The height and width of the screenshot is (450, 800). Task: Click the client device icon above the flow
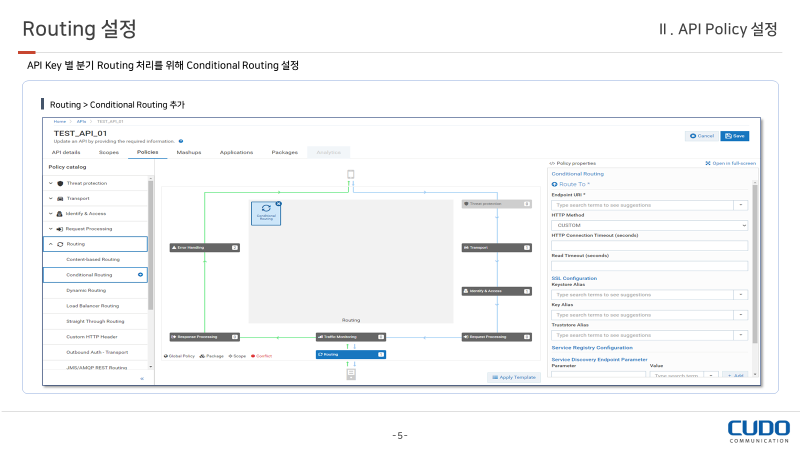click(350, 175)
